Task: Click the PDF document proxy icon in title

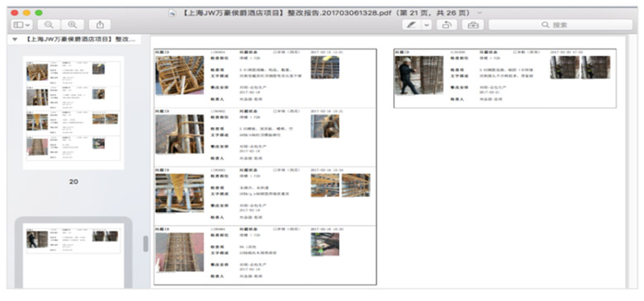Action: pos(173,12)
